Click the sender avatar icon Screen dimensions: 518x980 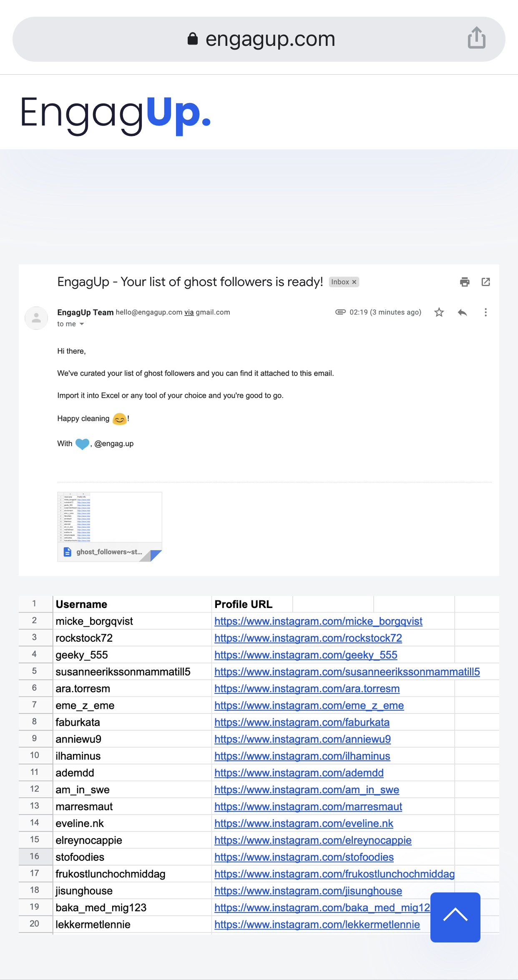(x=37, y=318)
